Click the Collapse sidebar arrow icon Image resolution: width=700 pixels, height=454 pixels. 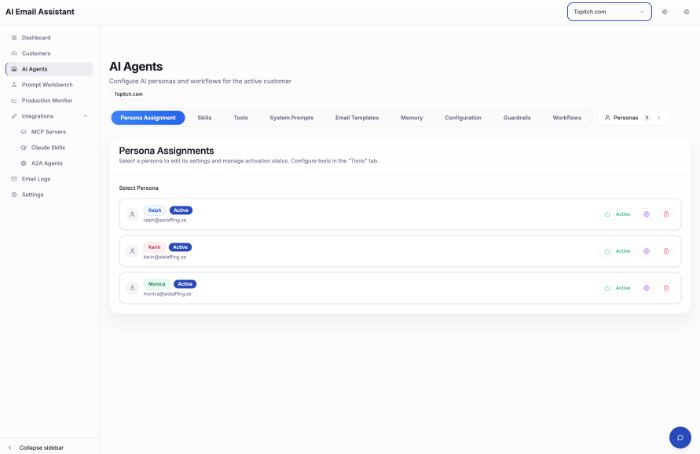point(10,447)
